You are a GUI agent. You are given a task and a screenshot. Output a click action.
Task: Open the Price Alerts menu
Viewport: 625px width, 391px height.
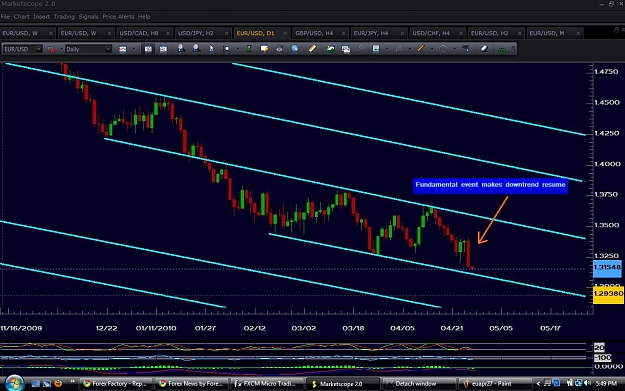pyautogui.click(x=118, y=17)
